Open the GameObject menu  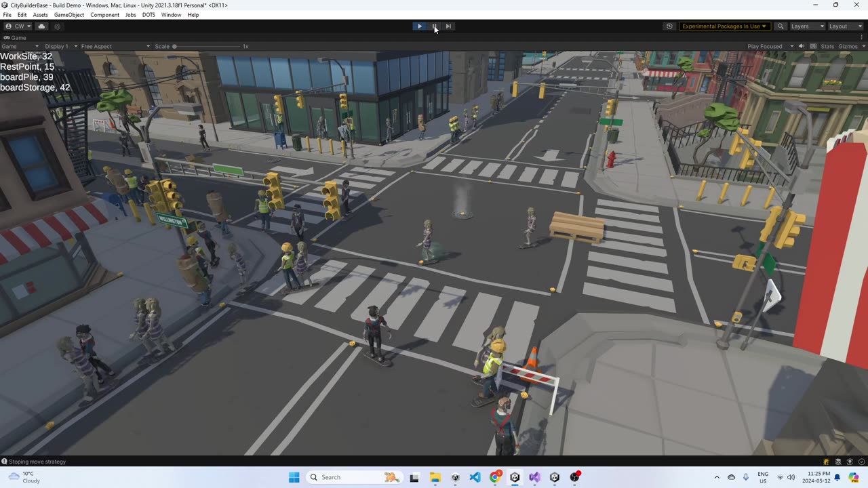pyautogui.click(x=69, y=15)
